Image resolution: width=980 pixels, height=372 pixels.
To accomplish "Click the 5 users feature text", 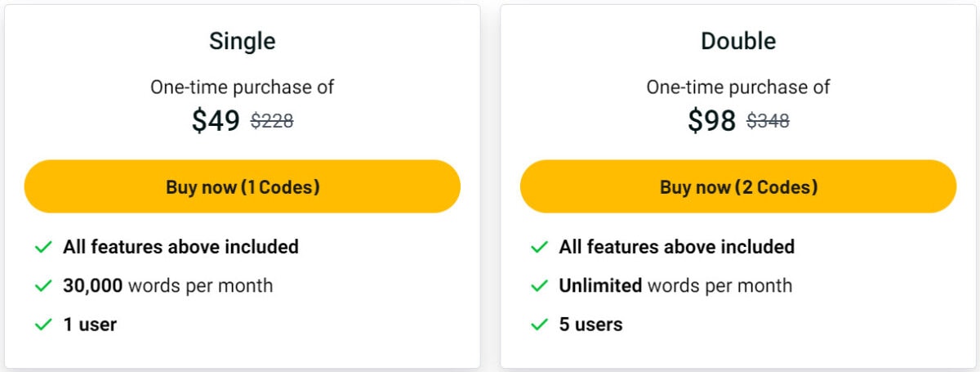I will (x=590, y=325).
